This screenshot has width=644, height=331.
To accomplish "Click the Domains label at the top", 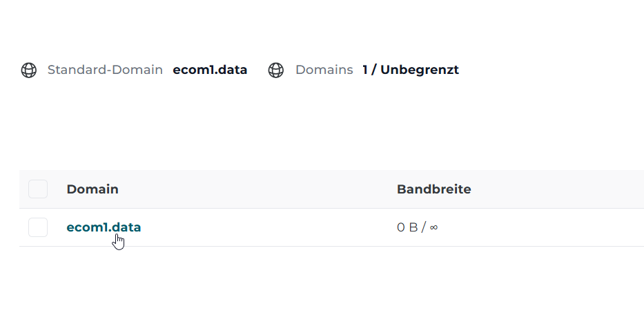I will click(324, 70).
